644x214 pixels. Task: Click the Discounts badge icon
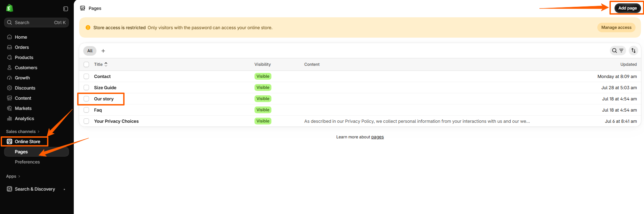click(x=9, y=88)
